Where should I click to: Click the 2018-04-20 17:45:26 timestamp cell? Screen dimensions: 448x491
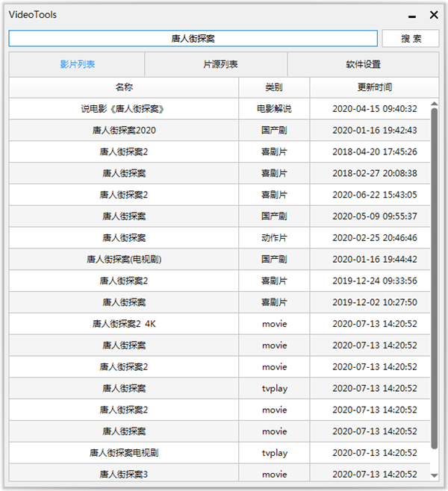[374, 152]
